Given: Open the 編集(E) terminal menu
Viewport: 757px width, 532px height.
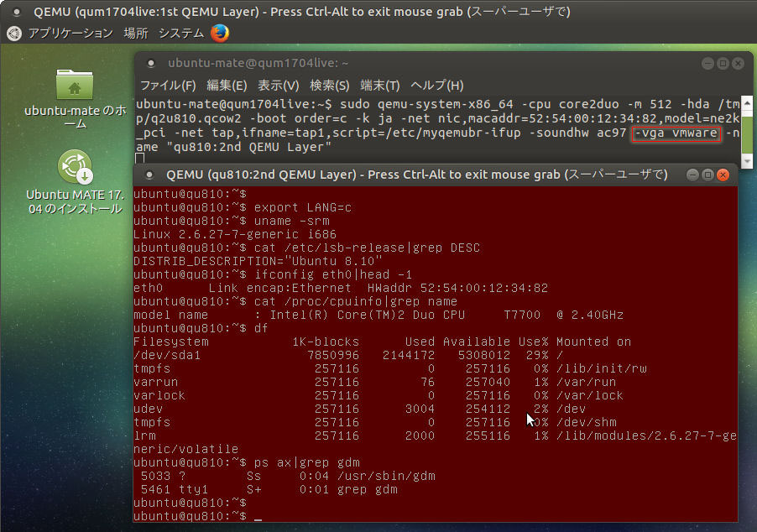Looking at the screenshot, I should tap(227, 86).
